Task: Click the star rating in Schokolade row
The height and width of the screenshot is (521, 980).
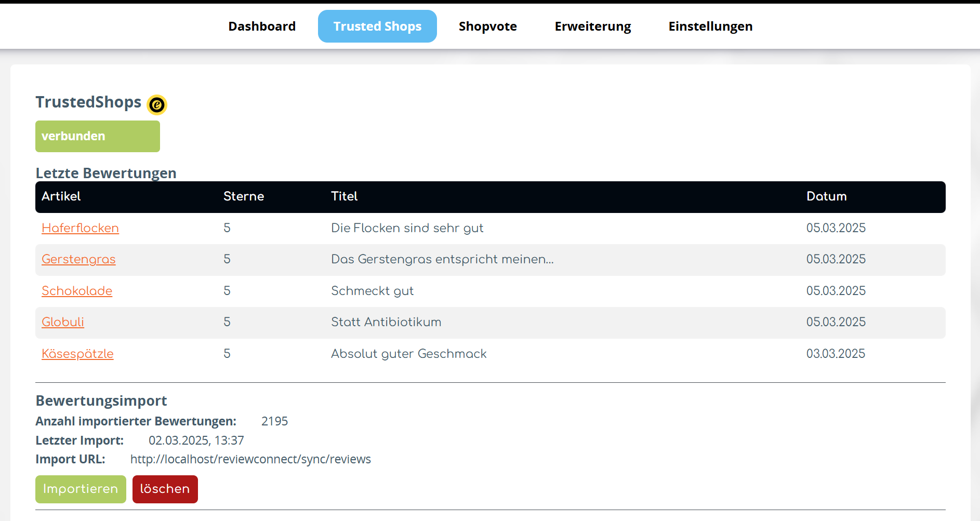Action: 227,291
